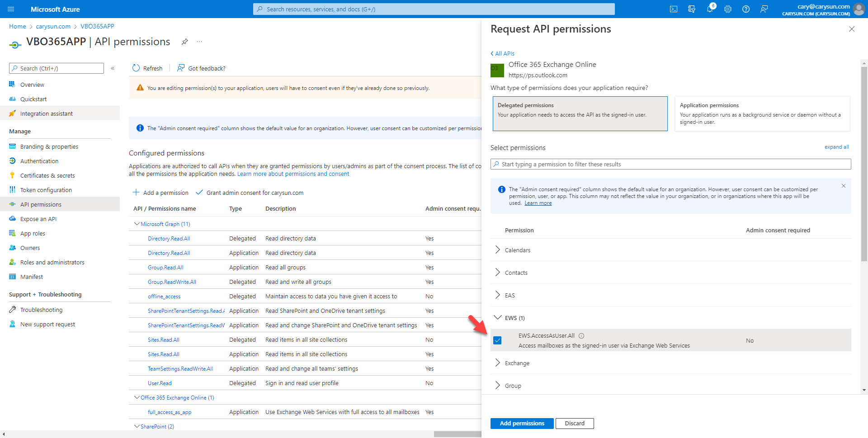
Task: Click the panel scrollbar down arrow
Action: tap(864, 390)
